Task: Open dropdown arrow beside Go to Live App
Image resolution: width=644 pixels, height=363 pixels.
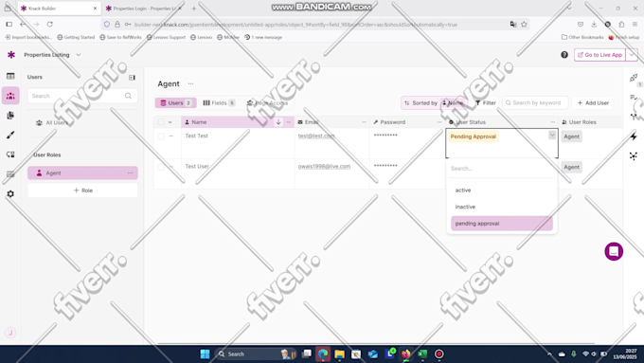Action: point(632,55)
